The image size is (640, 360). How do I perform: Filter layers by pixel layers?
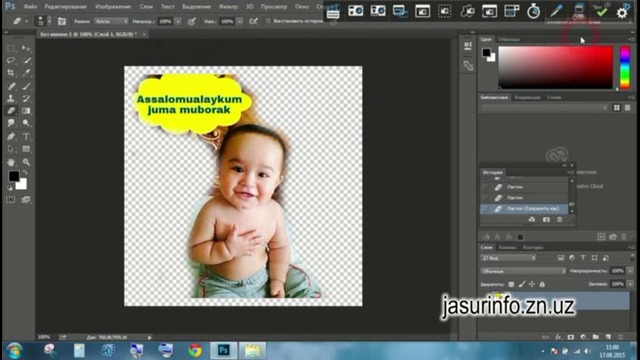tap(560, 258)
